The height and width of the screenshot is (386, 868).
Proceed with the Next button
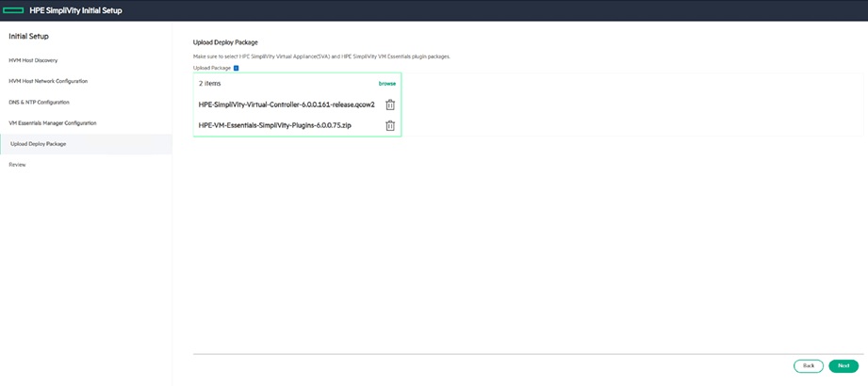(x=843, y=366)
